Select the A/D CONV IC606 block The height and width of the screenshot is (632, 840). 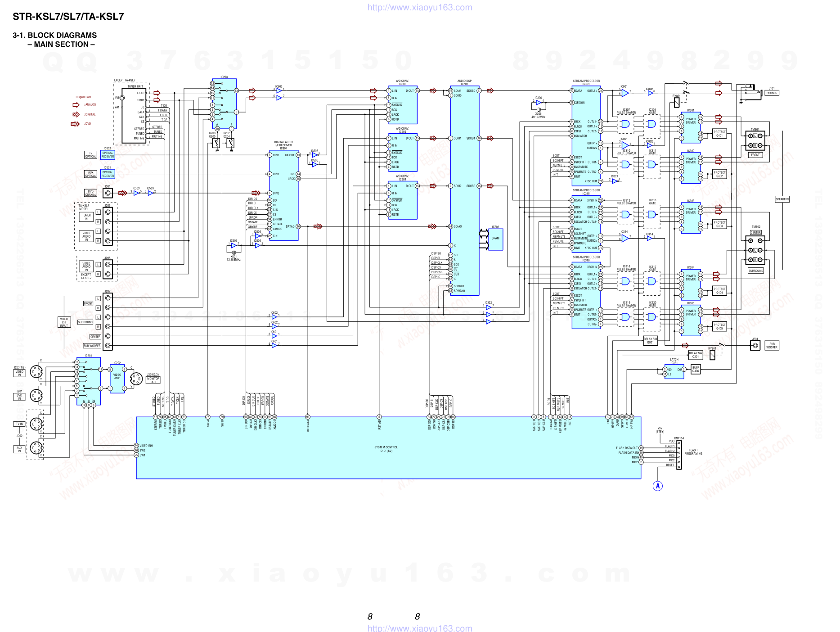pos(403,105)
